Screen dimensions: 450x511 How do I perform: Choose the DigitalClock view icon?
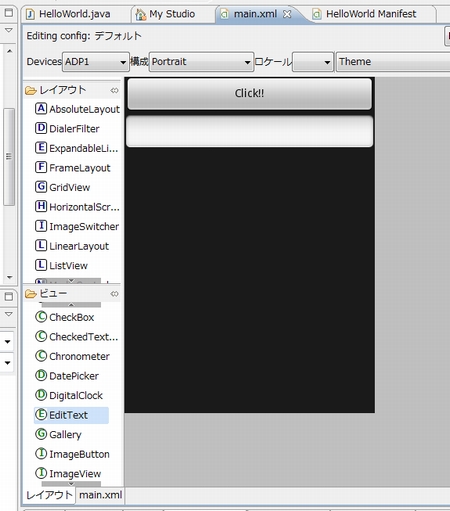[41, 395]
